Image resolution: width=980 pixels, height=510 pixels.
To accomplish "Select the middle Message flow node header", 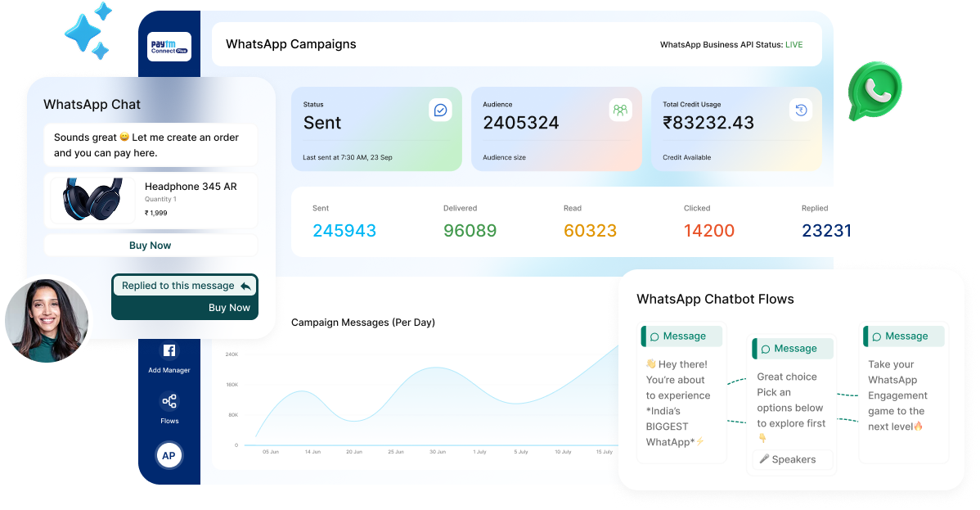I will coord(793,348).
